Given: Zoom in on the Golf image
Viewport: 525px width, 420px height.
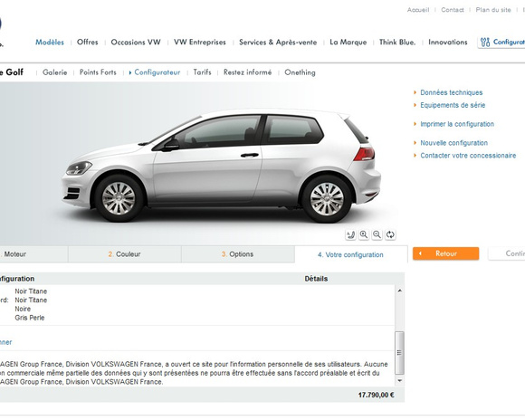Looking at the screenshot, I should 364,234.
